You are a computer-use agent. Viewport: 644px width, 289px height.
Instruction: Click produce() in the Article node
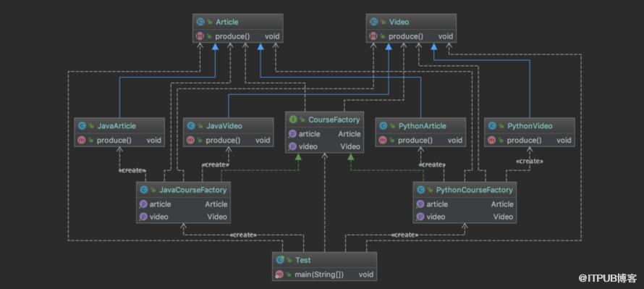coord(232,36)
